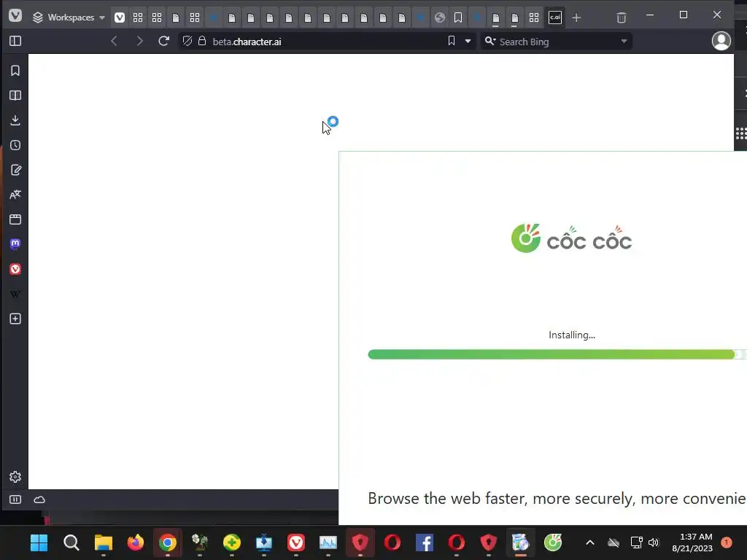Open the user profile avatar menu
This screenshot has width=747, height=560.
click(721, 41)
